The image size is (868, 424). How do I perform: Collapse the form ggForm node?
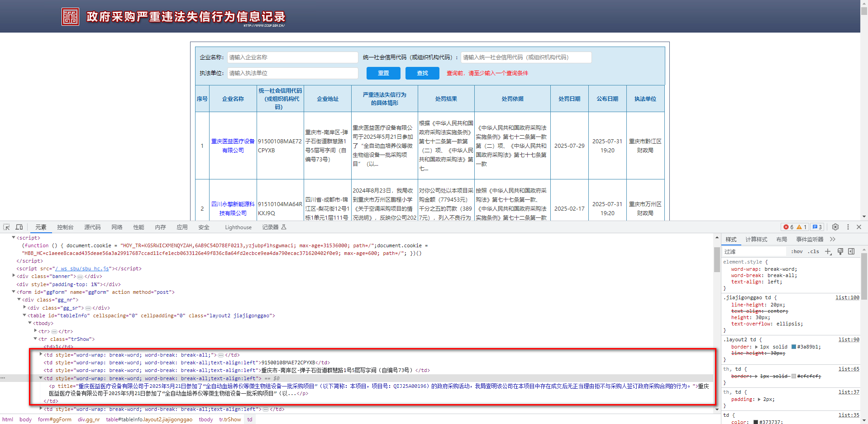[14, 292]
